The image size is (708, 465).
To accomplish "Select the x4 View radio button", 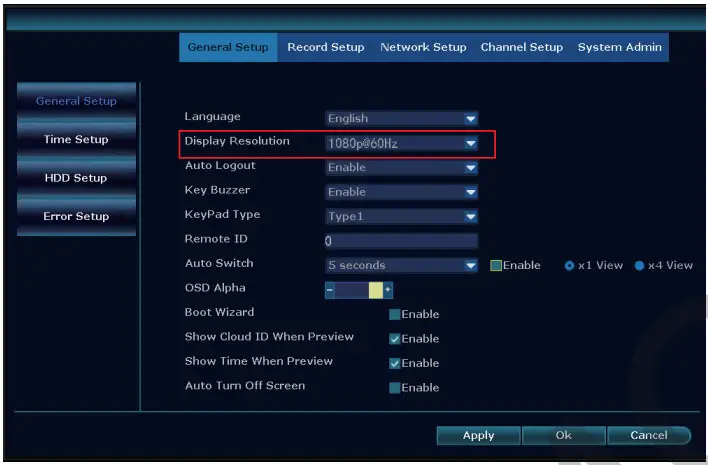I will (x=639, y=265).
